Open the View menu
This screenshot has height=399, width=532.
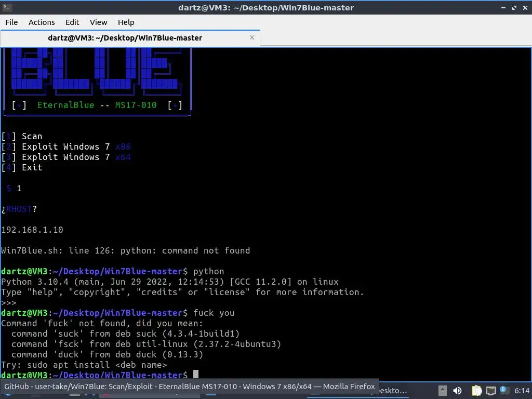point(98,22)
